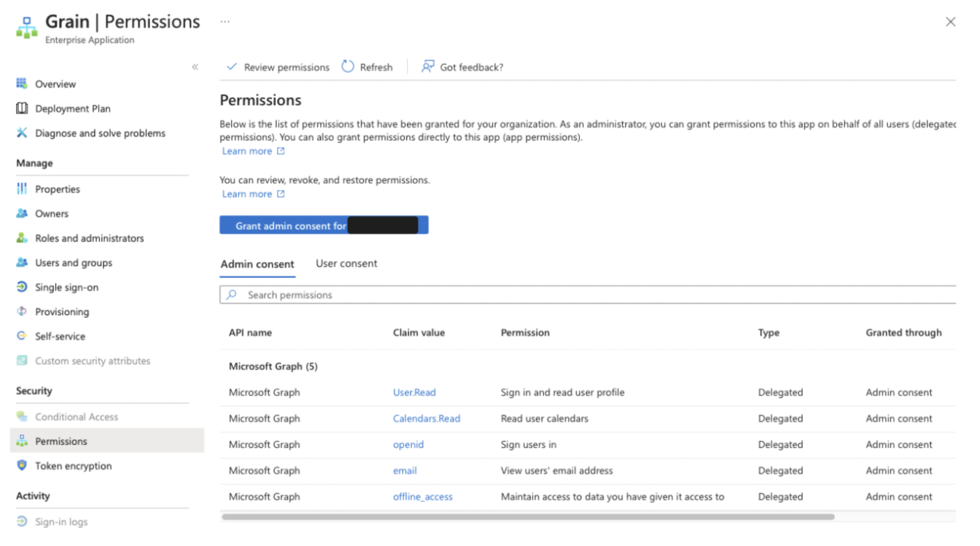Click the Type column header

768,333
